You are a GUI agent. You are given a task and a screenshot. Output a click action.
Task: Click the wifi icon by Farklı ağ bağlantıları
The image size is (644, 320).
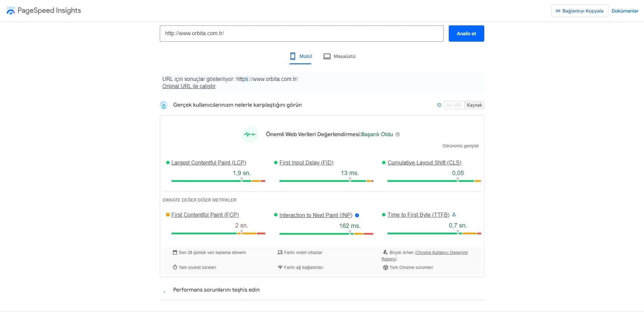point(280,267)
